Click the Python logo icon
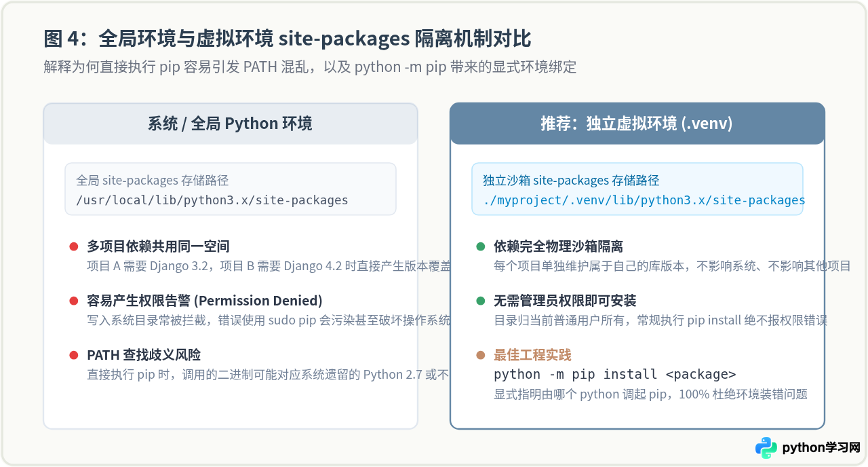 click(766, 448)
